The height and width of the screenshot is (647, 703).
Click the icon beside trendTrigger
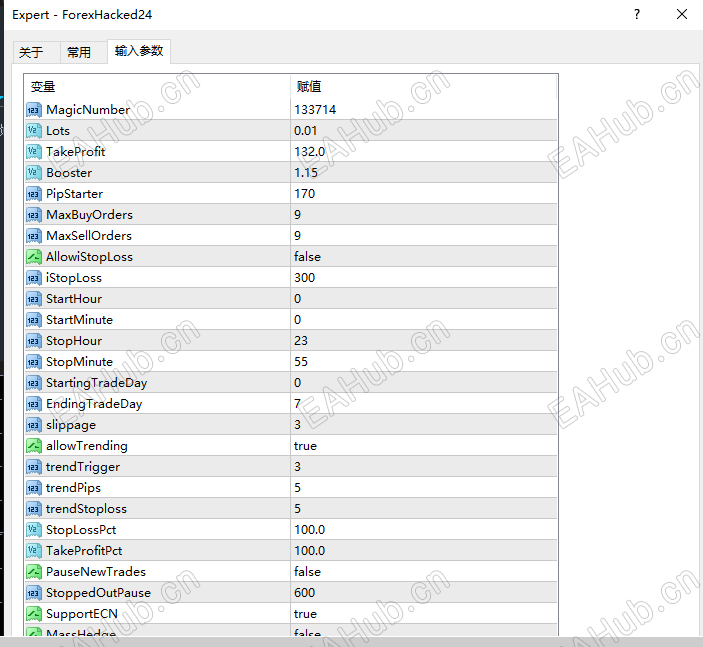click(x=34, y=467)
